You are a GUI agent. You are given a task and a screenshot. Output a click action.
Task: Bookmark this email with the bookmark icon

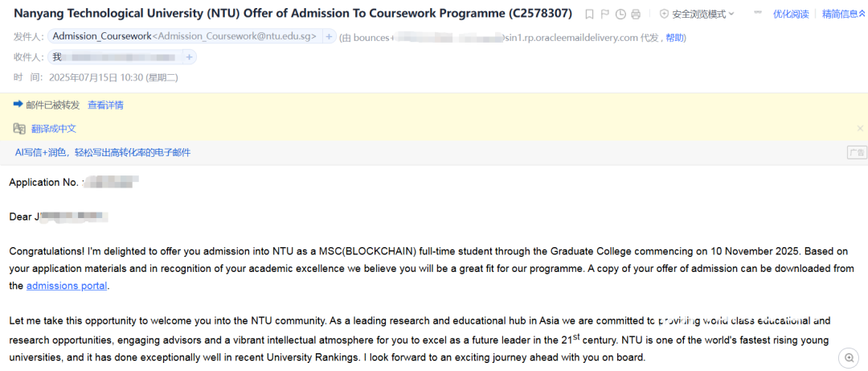(x=590, y=14)
